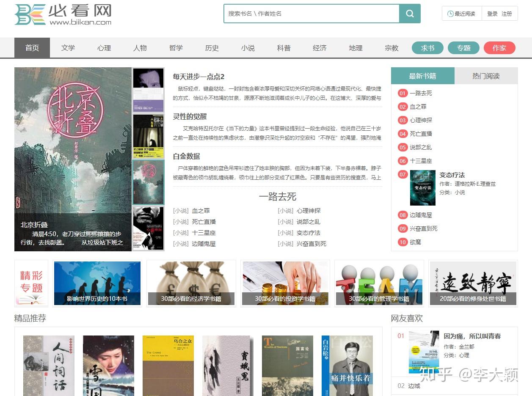Click the 专题 pill button
The height and width of the screenshot is (396, 532).
tap(463, 48)
